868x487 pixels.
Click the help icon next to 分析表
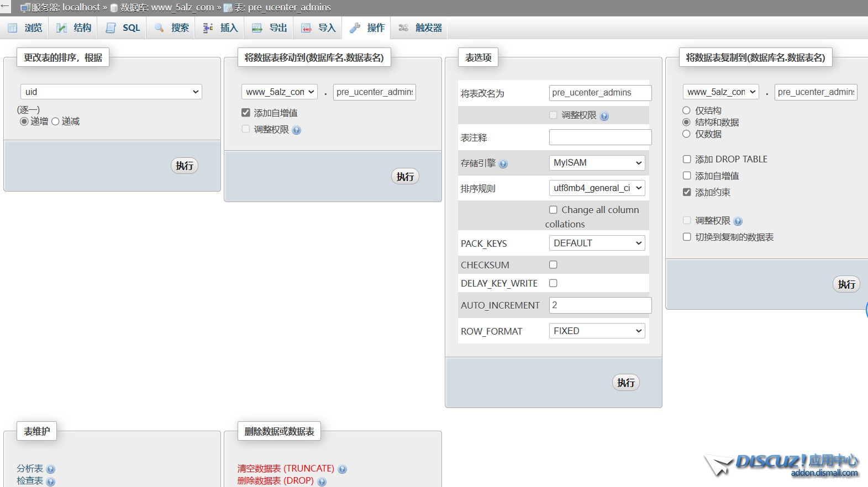tap(51, 469)
